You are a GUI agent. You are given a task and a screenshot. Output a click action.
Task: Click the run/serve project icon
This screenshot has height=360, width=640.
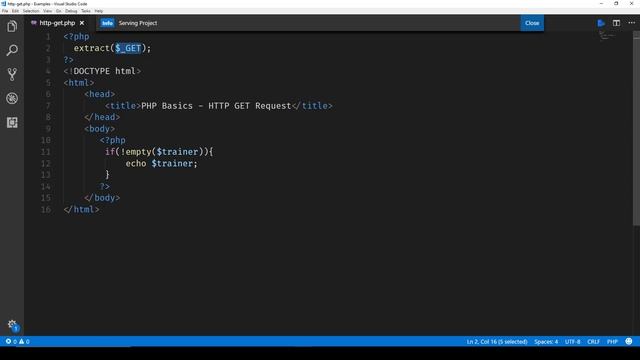tap(601, 23)
